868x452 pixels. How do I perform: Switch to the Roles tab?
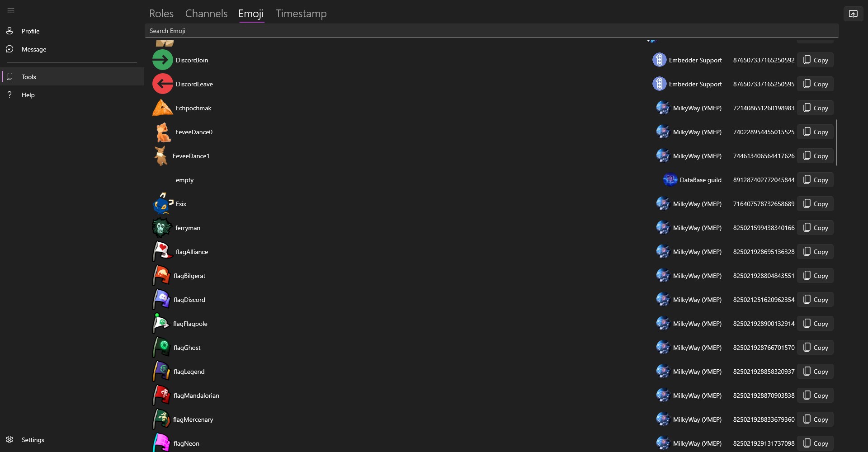click(161, 14)
